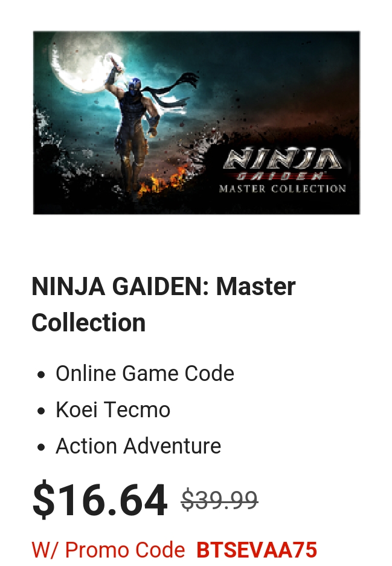Click the NINJA GAIDEN: Master Collection title
Image resolution: width=392 pixels, height=566 pixels.
[163, 304]
